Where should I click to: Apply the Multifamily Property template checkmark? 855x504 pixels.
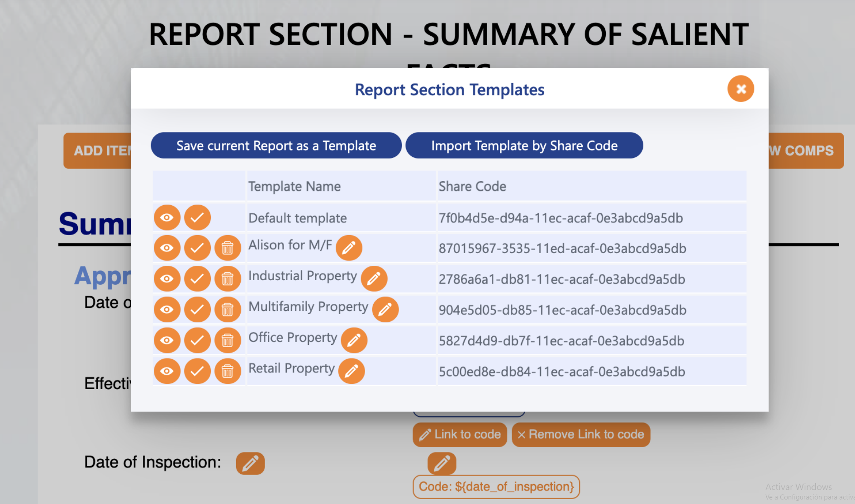[197, 310]
